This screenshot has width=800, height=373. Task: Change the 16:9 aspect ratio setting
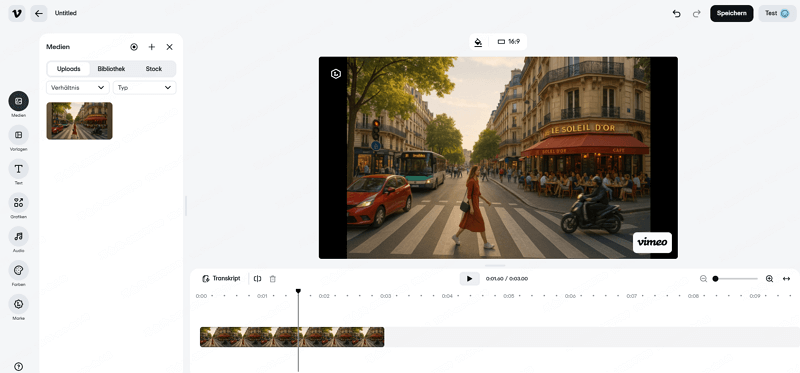coord(509,42)
